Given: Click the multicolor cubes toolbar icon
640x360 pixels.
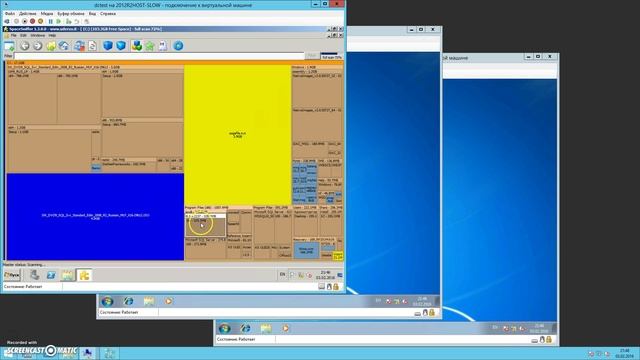Looking at the screenshot, I should (x=137, y=46).
